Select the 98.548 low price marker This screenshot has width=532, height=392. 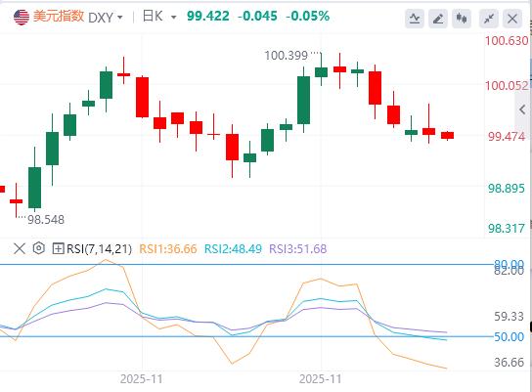(46, 219)
